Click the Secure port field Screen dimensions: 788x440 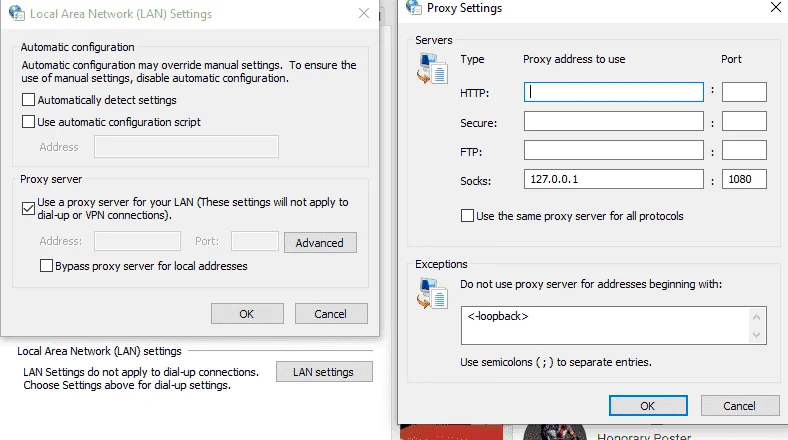tap(744, 121)
